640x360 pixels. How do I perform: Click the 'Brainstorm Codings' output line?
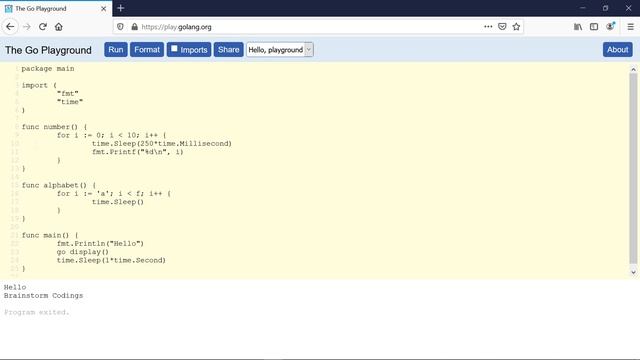point(43,296)
